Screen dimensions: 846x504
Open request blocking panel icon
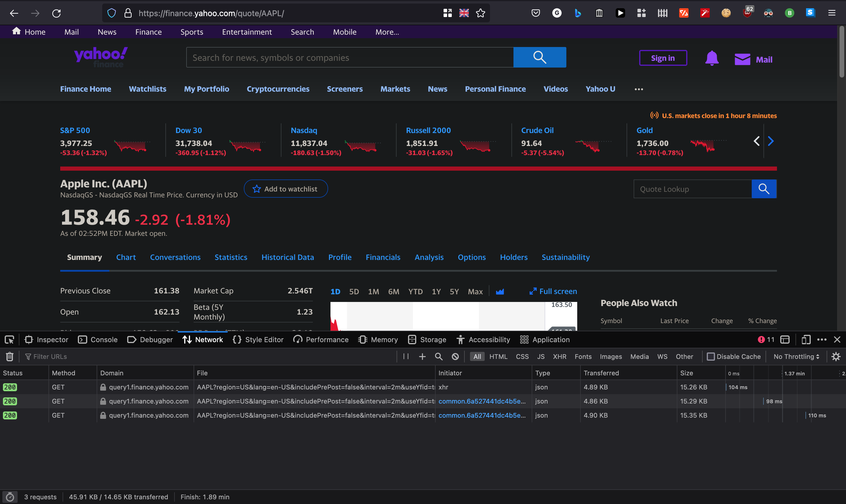455,356
